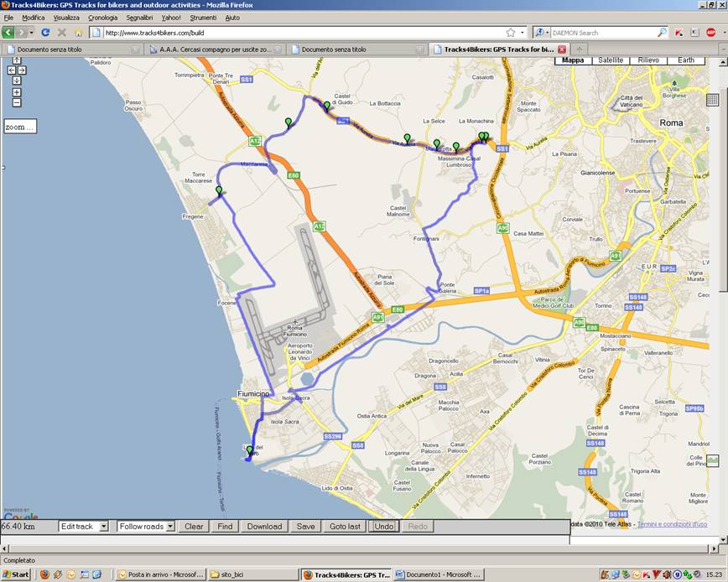
Task: Click the Download button
Action: click(264, 527)
